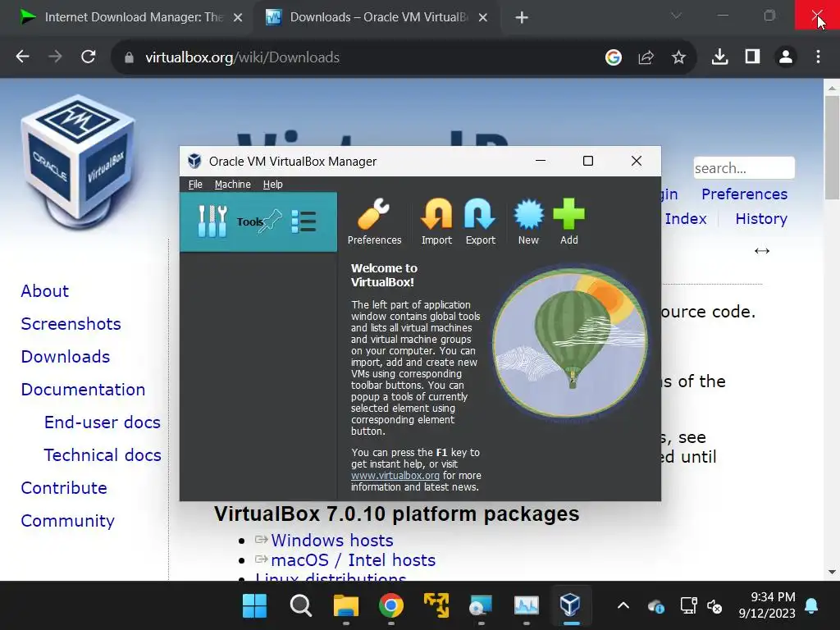Click the Export appliance icon
Image resolution: width=840 pixels, height=630 pixels.
[x=480, y=221]
